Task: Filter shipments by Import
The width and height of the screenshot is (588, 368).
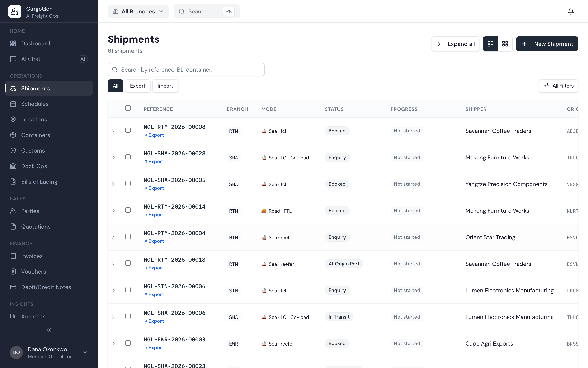Action: pyautogui.click(x=165, y=86)
